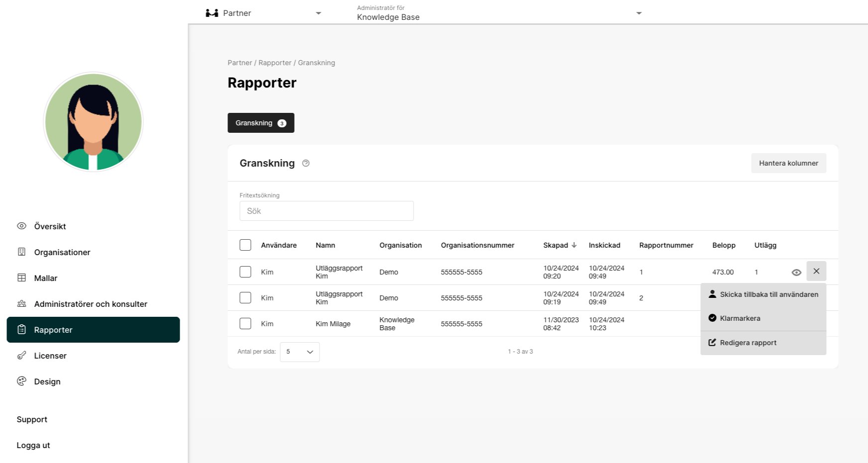Viewport: 868px width, 463px height.
Task: Open Design in the sidebar
Action: pos(93,381)
